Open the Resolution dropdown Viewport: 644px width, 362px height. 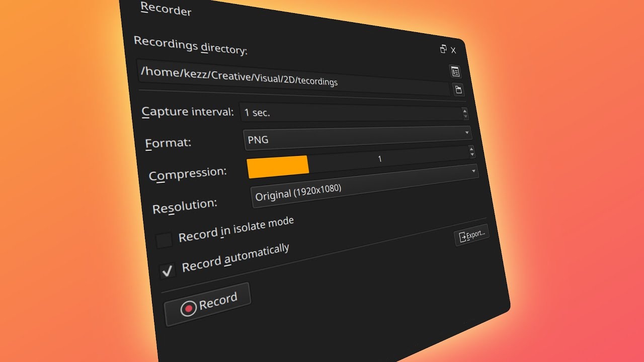tap(364, 185)
